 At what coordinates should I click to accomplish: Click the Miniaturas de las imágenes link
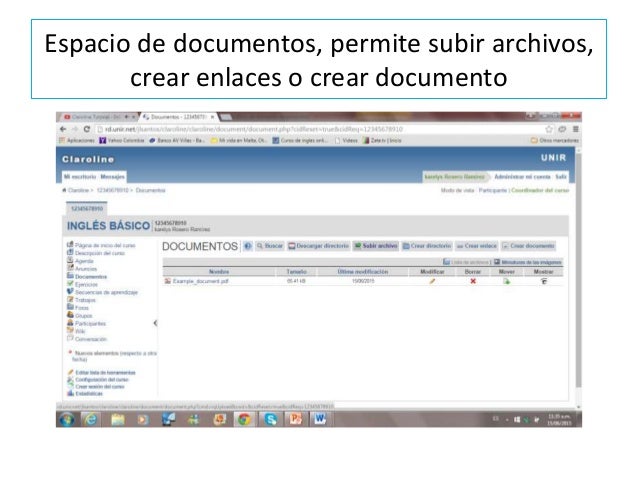pyautogui.click(x=528, y=262)
